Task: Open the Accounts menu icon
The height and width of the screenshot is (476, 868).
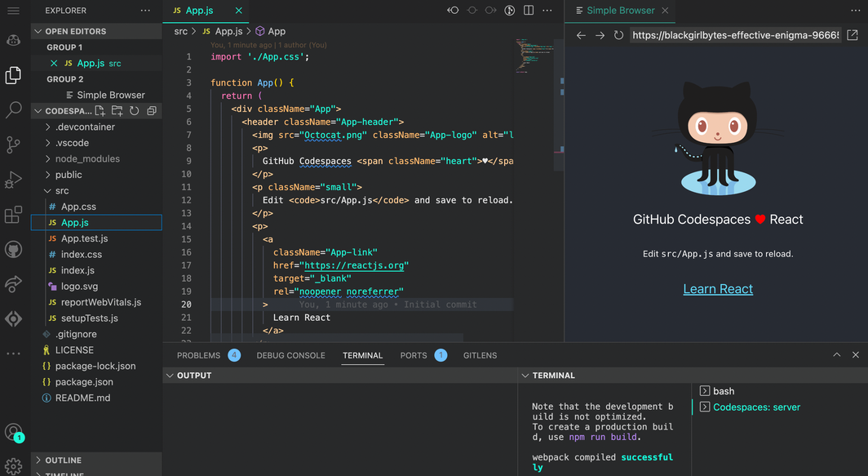Action: (x=13, y=432)
